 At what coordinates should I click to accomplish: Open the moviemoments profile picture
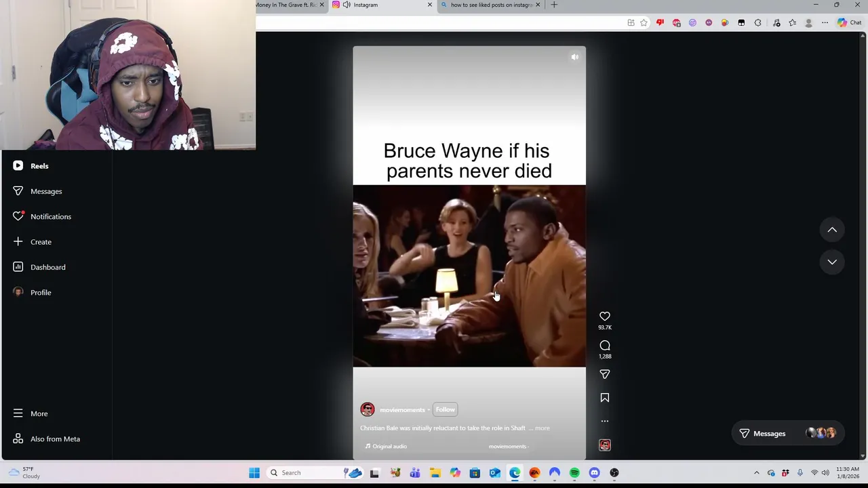coord(368,409)
